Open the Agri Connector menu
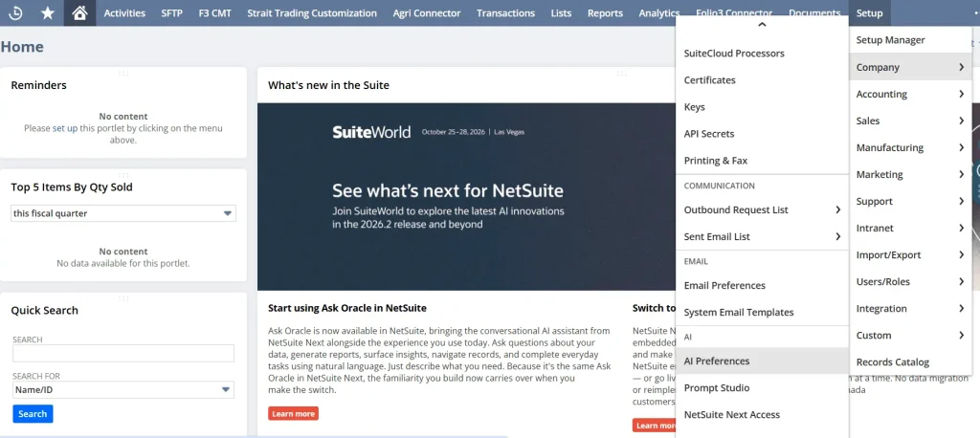This screenshot has height=438, width=980. (x=427, y=12)
